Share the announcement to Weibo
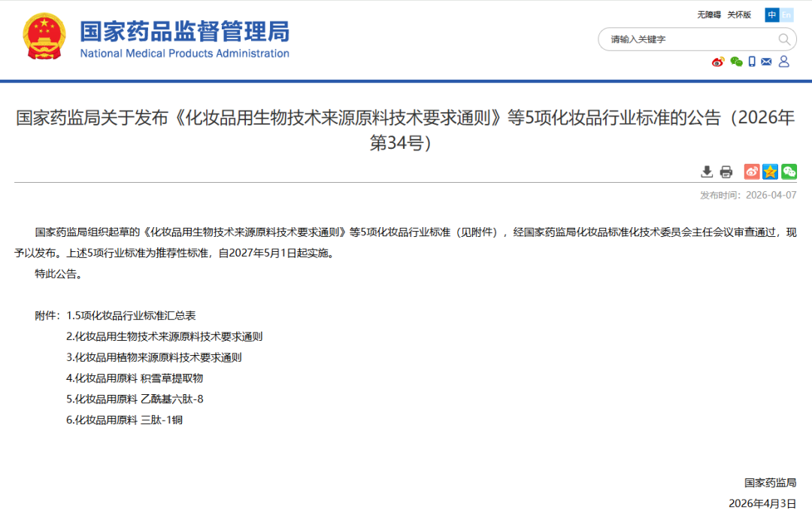812x513 pixels. coord(751,172)
